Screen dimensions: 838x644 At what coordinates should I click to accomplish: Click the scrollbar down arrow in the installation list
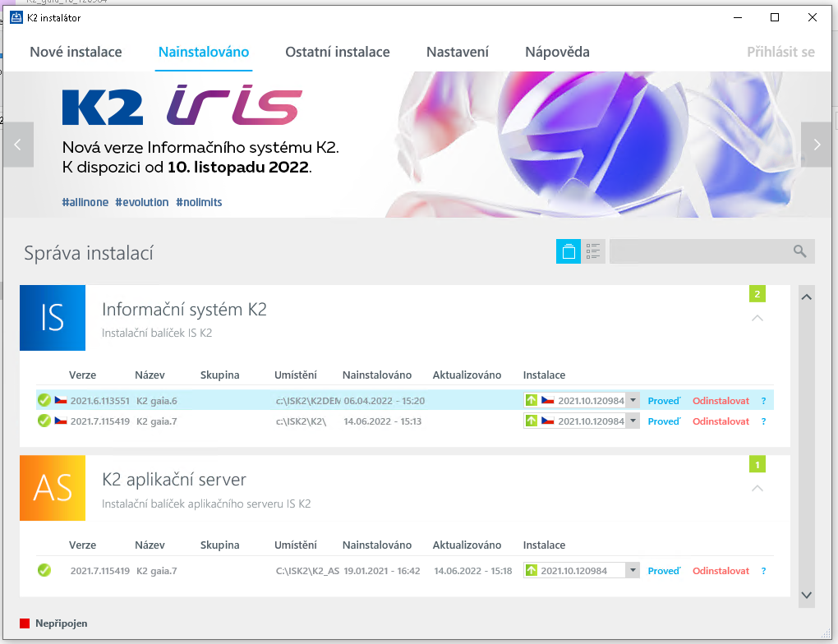806,595
